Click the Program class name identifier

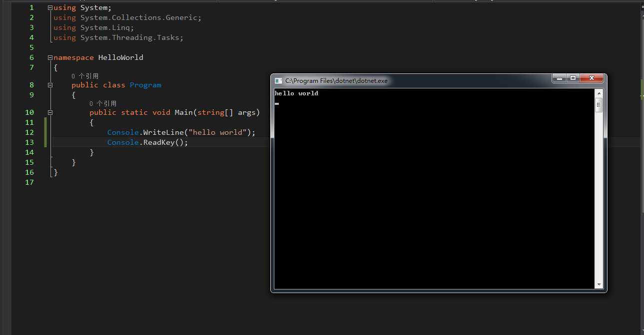(x=145, y=85)
